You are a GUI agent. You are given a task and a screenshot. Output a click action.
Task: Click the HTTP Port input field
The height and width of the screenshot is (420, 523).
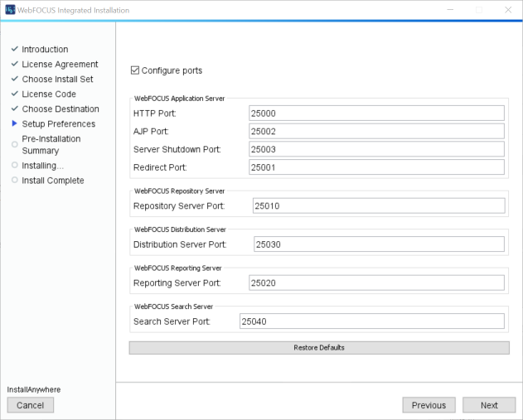(x=376, y=113)
